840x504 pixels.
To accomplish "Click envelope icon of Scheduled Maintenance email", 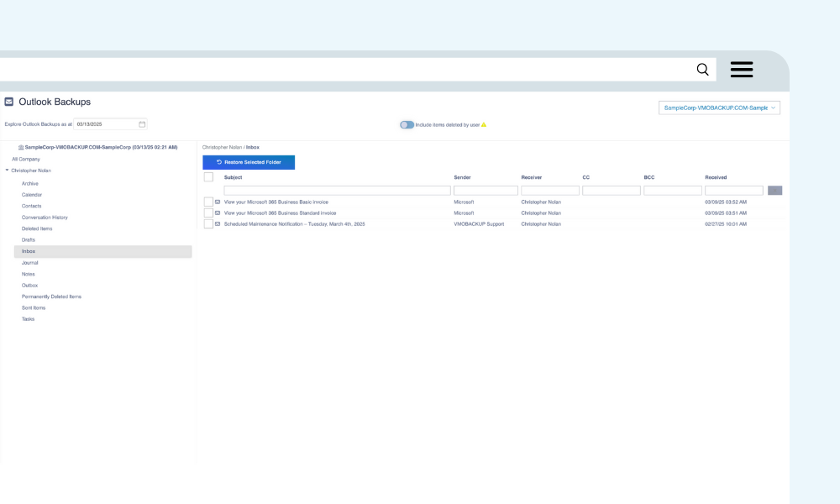I will (218, 224).
